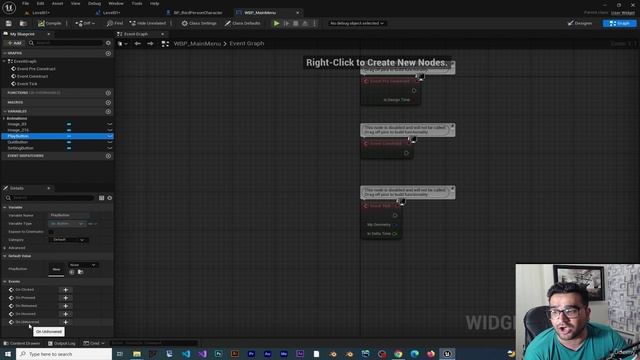Open the Diff dropdown
Screen dimensions: 640x360
pyautogui.click(x=85, y=23)
